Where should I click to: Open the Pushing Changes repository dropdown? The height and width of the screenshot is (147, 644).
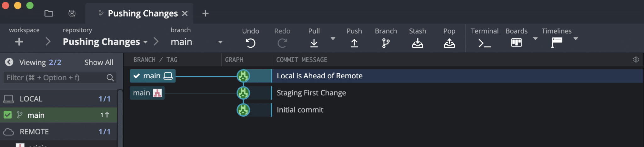[x=145, y=42]
